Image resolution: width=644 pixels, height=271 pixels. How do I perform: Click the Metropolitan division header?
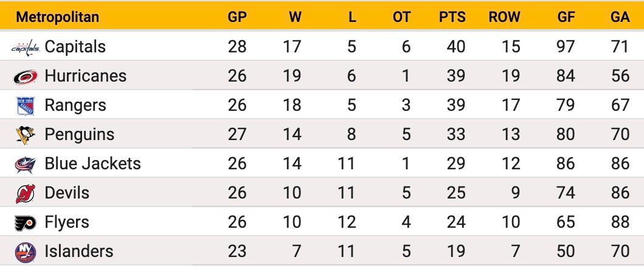coord(58,17)
